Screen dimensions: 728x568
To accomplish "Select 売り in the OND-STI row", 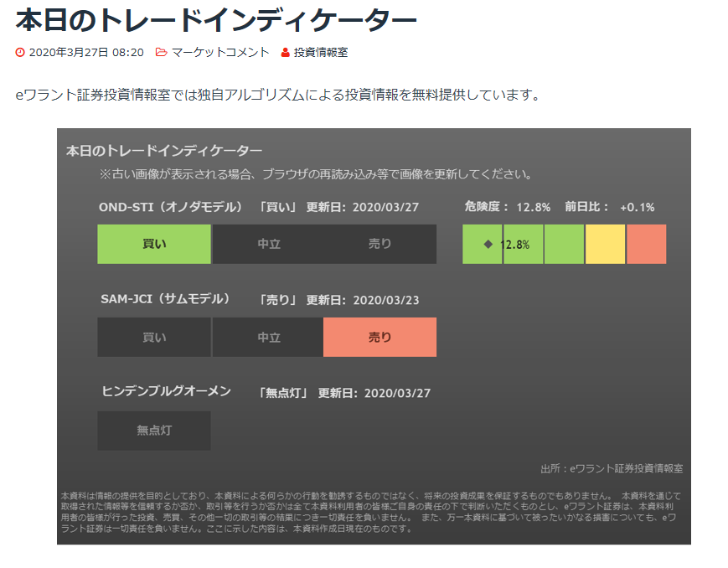I will (x=379, y=245).
